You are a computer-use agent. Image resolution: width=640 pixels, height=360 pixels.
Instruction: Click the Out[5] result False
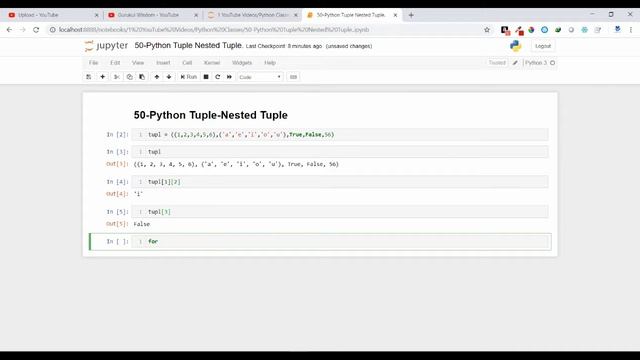142,224
